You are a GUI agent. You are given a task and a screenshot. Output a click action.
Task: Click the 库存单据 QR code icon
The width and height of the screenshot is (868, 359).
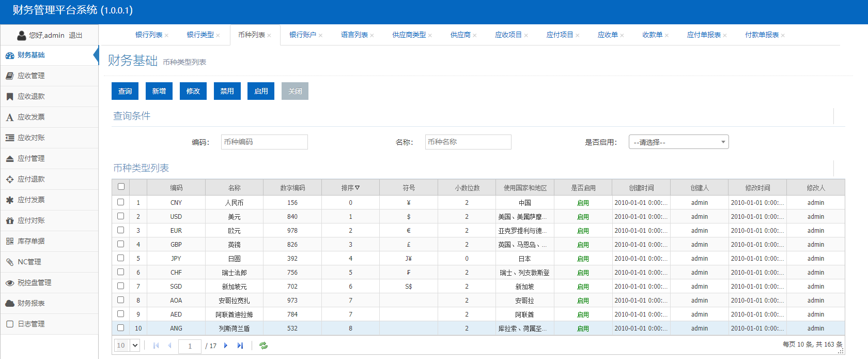pyautogui.click(x=10, y=241)
